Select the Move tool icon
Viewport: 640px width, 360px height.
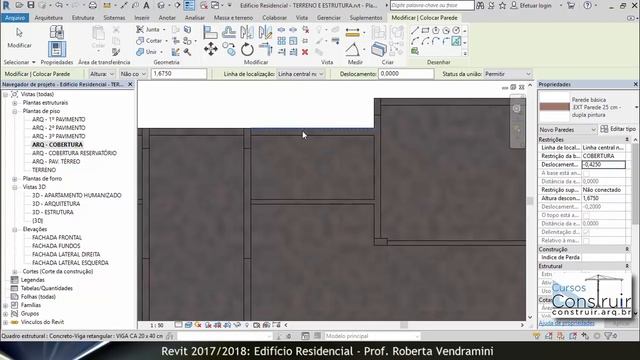coord(211,49)
